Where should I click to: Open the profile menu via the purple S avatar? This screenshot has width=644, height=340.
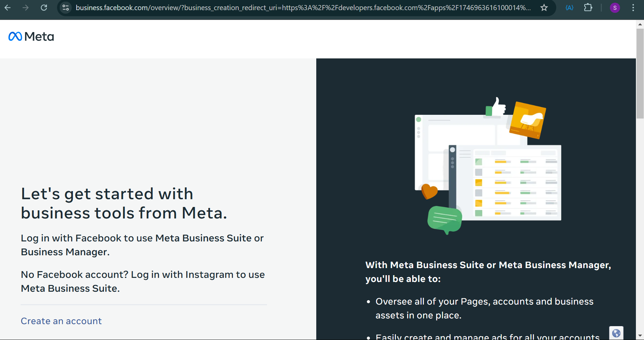click(615, 7)
